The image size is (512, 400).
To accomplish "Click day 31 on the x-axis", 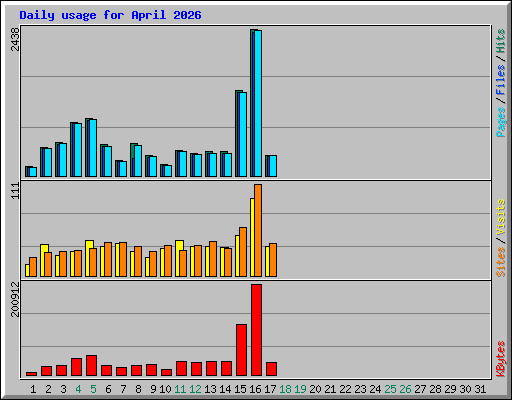I will (x=480, y=389).
